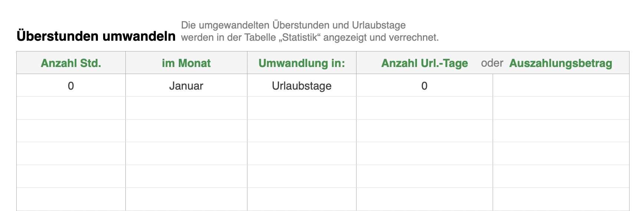Click the gray description text about Statistik

pos(309,31)
